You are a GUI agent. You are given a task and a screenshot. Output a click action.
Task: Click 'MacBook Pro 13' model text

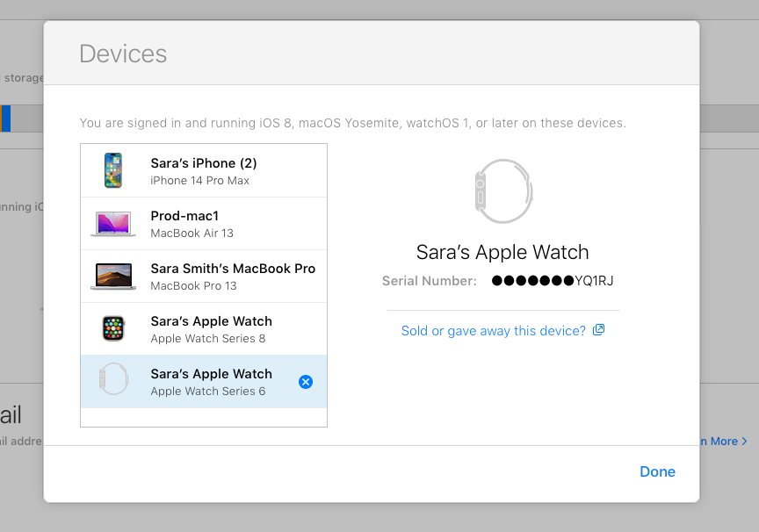[193, 286]
